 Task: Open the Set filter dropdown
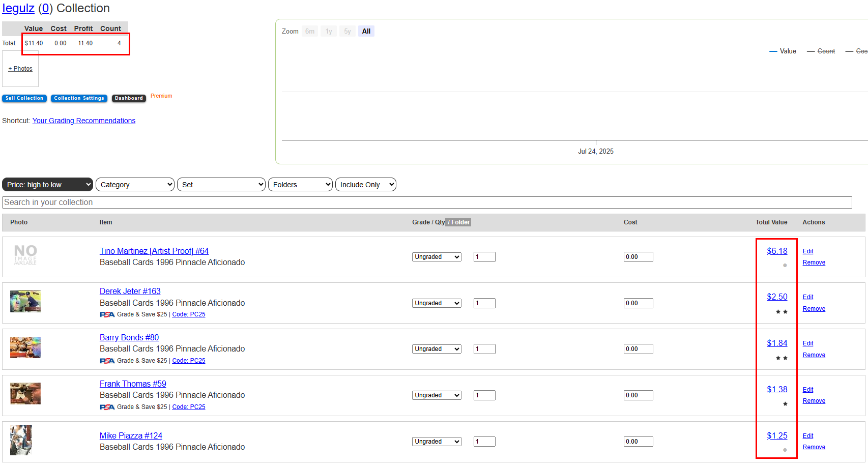click(221, 185)
